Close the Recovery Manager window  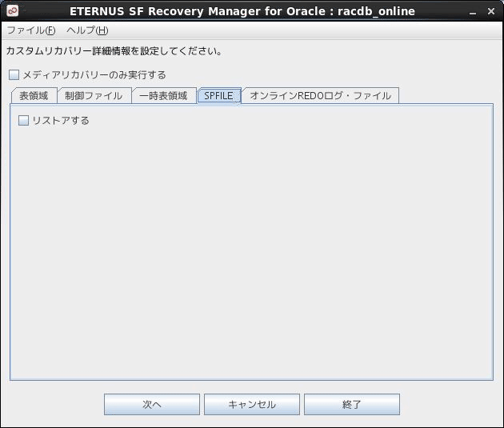pos(491,11)
